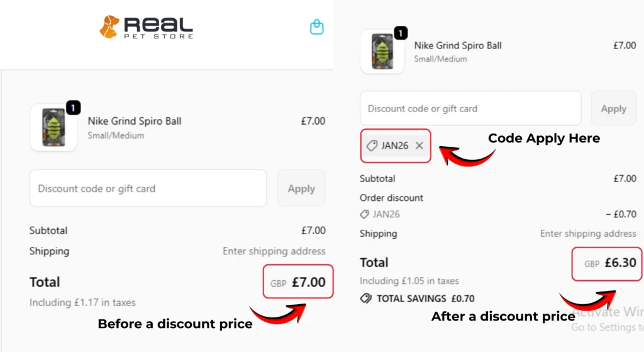Click the tag icon beside TOTAL SAVINGS
The width and height of the screenshot is (644, 352).
coord(365,298)
